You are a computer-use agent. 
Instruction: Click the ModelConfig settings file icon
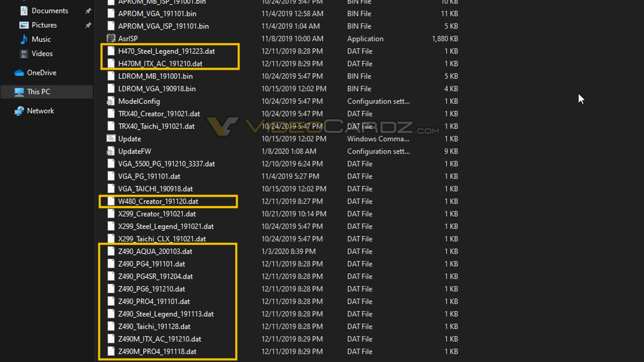click(x=111, y=101)
